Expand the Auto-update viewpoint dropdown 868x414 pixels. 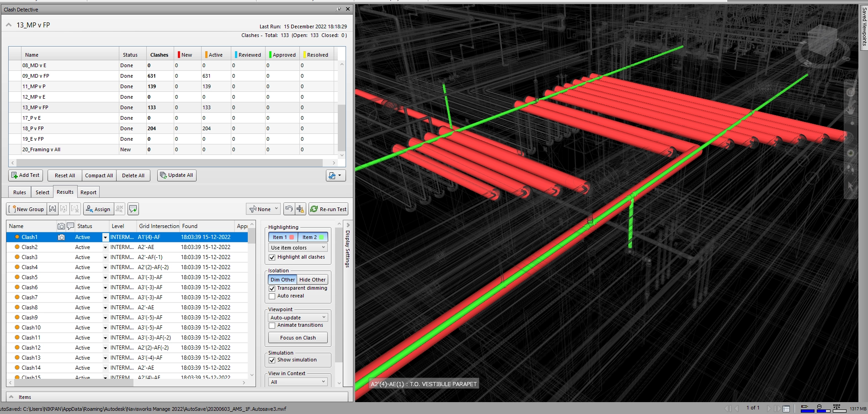298,318
